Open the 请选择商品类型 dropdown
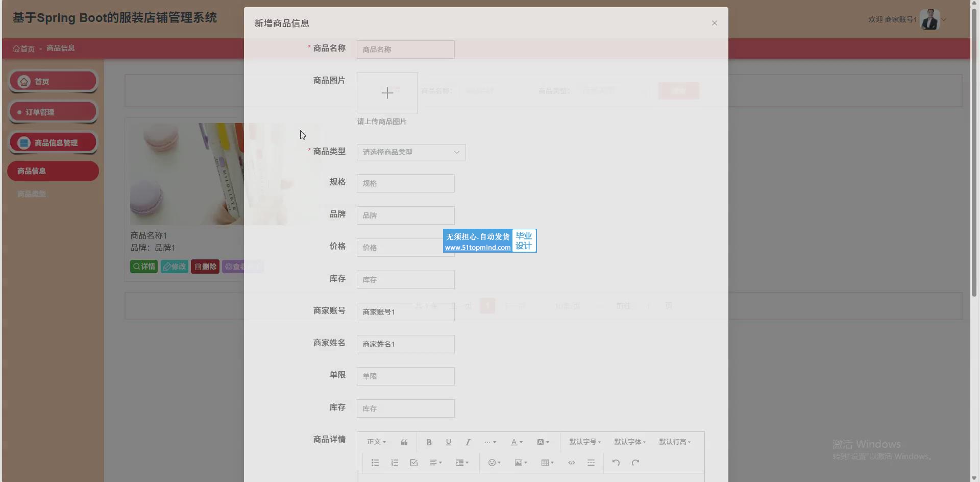 tap(411, 152)
